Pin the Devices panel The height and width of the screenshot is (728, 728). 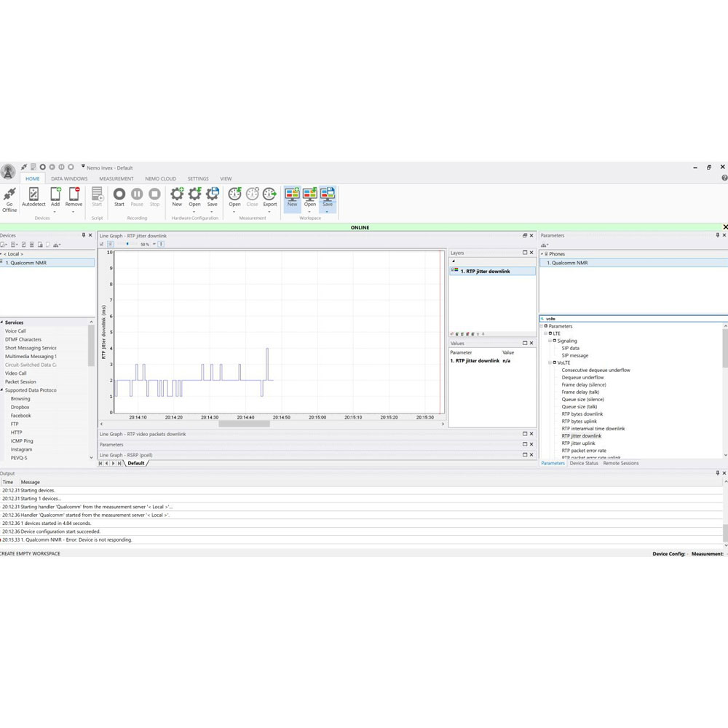point(84,235)
